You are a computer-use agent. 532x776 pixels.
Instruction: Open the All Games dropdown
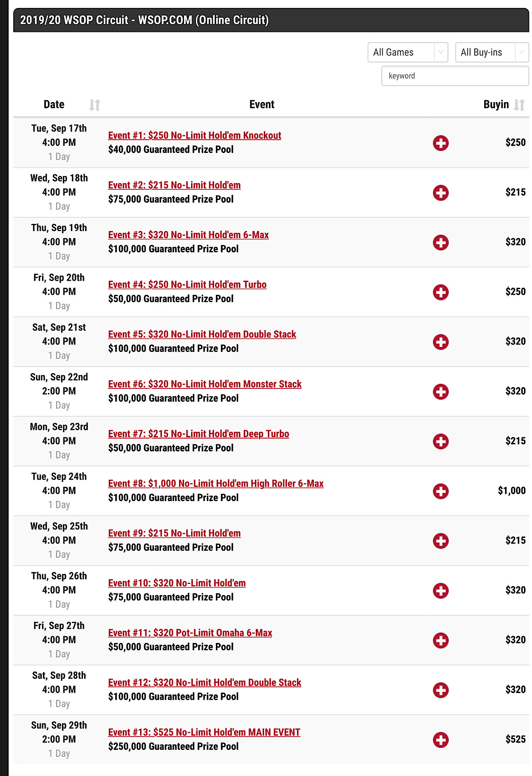pyautogui.click(x=408, y=52)
